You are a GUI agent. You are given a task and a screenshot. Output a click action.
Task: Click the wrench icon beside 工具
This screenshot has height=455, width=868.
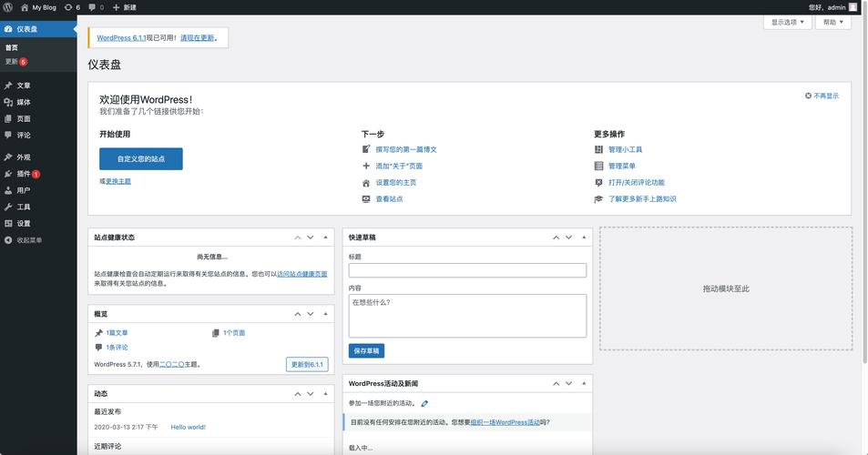tap(8, 207)
